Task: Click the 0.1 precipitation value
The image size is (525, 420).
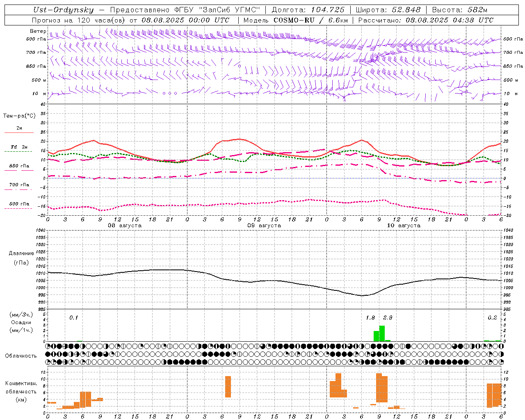Action: [x=73, y=317]
